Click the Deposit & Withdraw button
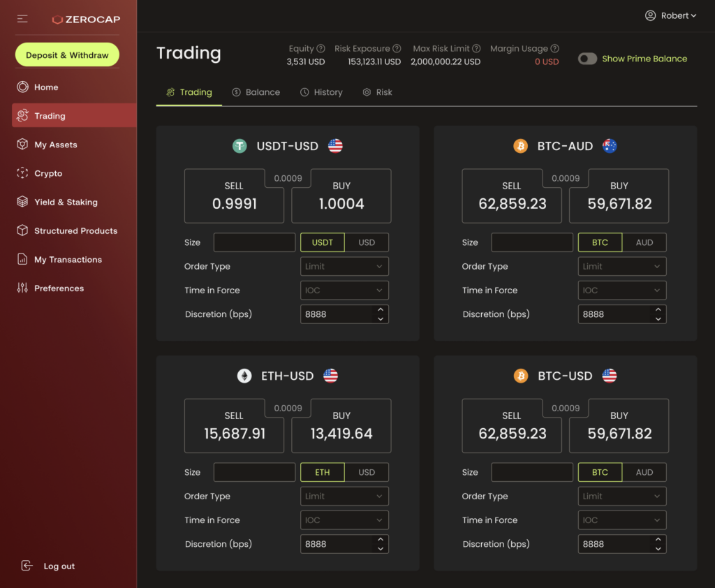Viewport: 715px width, 588px height. (x=66, y=54)
